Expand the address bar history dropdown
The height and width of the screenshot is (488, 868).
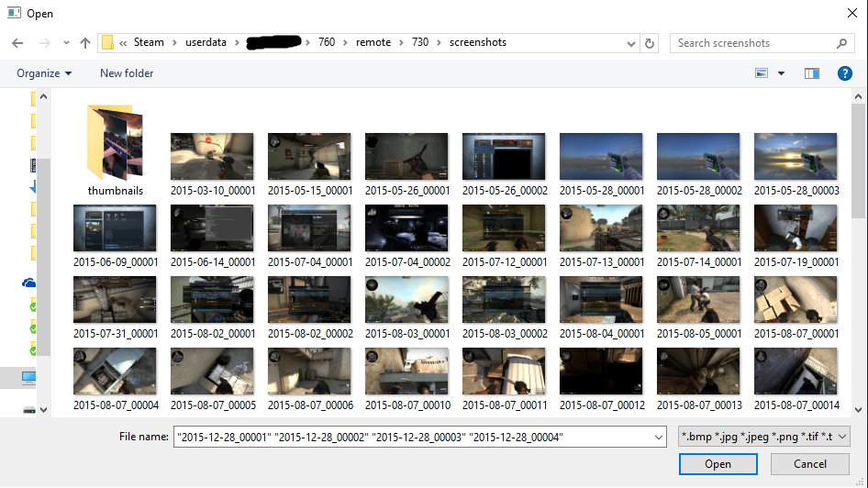[630, 43]
